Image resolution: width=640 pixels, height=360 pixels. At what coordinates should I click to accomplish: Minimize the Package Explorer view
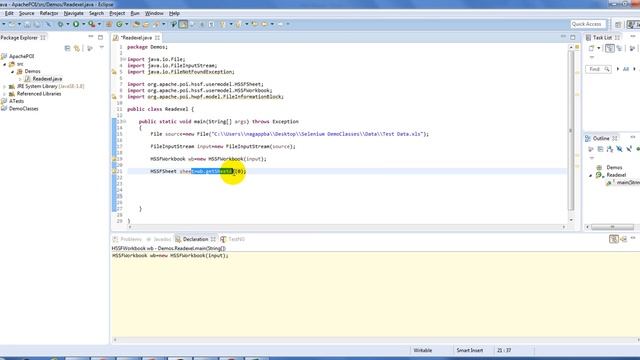91,37
